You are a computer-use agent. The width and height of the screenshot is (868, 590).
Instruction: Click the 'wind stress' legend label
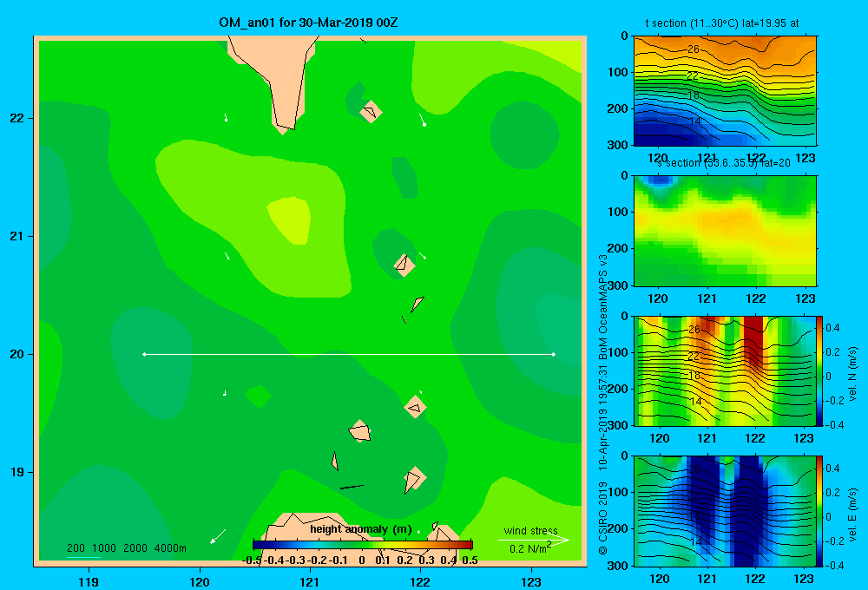click(x=530, y=530)
